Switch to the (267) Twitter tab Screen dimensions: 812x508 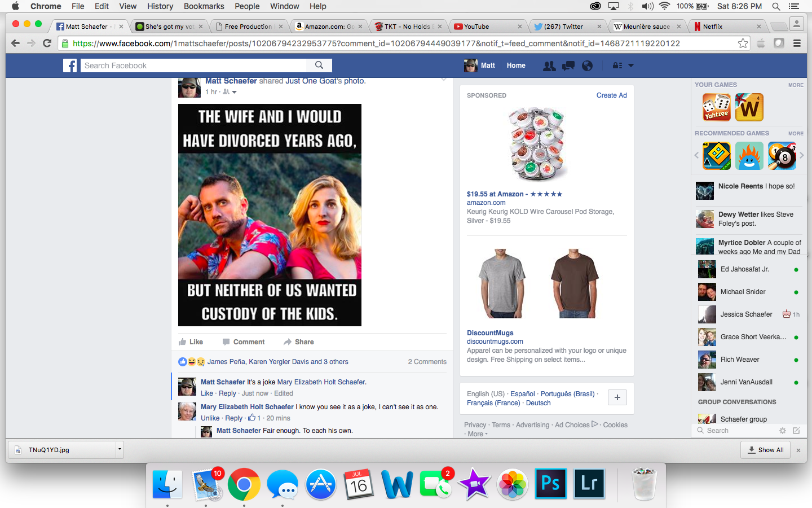pos(568,27)
